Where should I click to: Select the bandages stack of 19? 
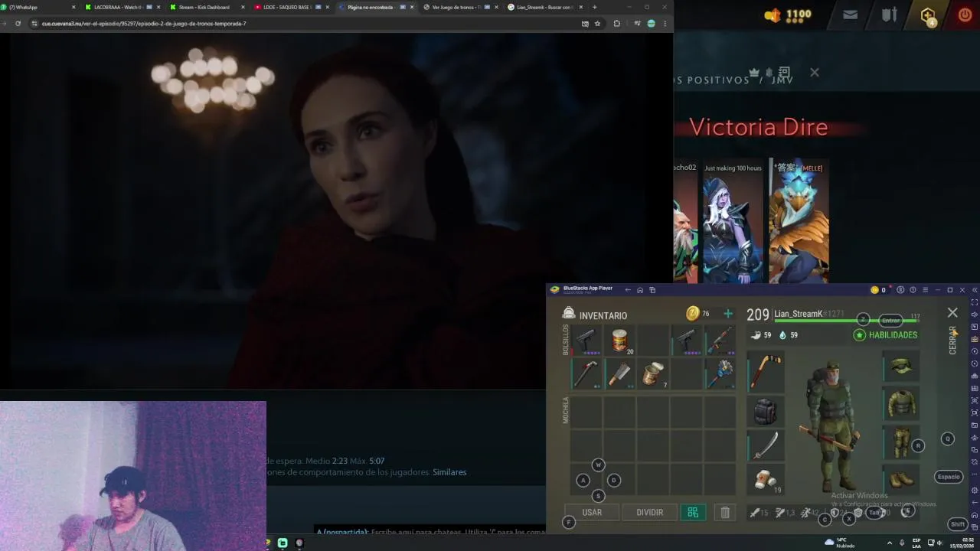[766, 480]
